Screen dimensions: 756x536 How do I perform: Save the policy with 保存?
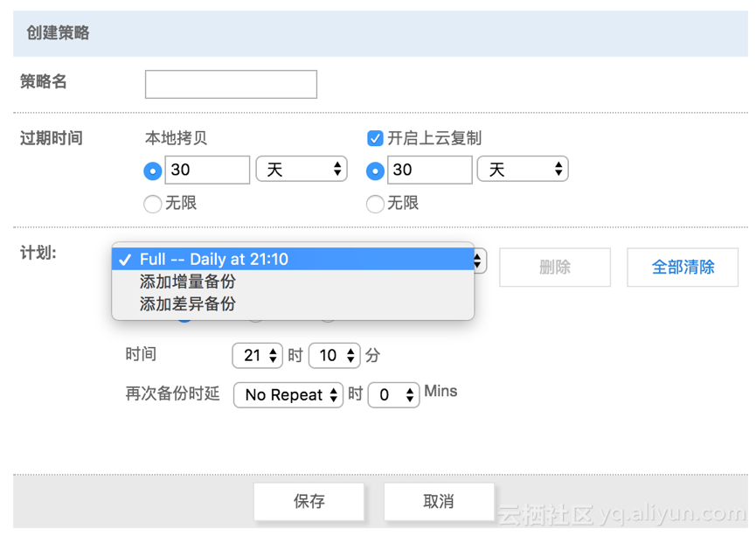pos(308,501)
